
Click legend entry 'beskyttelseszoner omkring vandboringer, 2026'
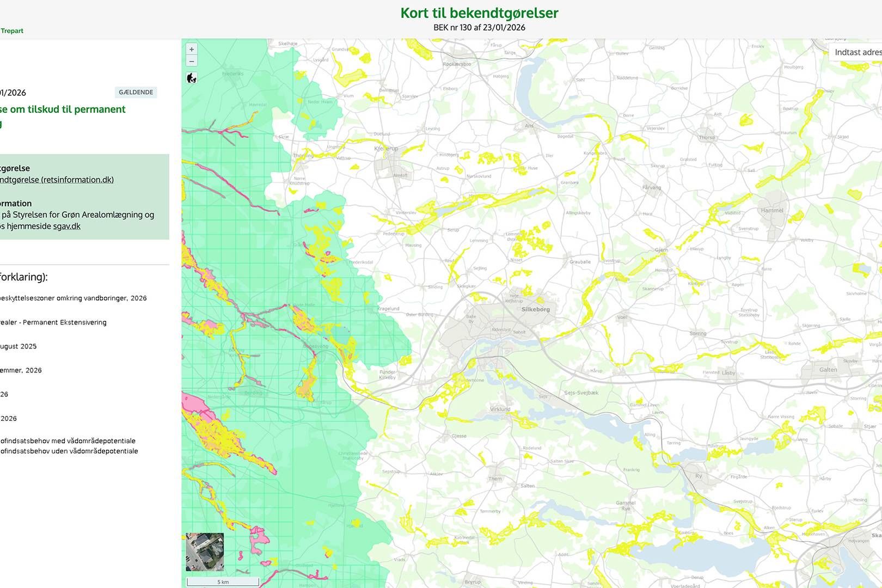pos(73,298)
